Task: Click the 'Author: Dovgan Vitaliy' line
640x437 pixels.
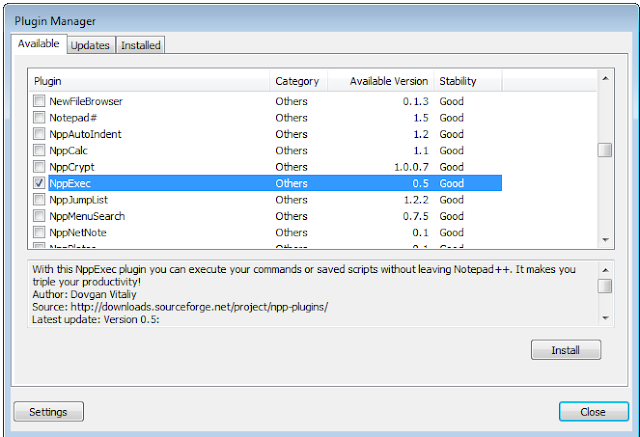Action: click(x=84, y=294)
